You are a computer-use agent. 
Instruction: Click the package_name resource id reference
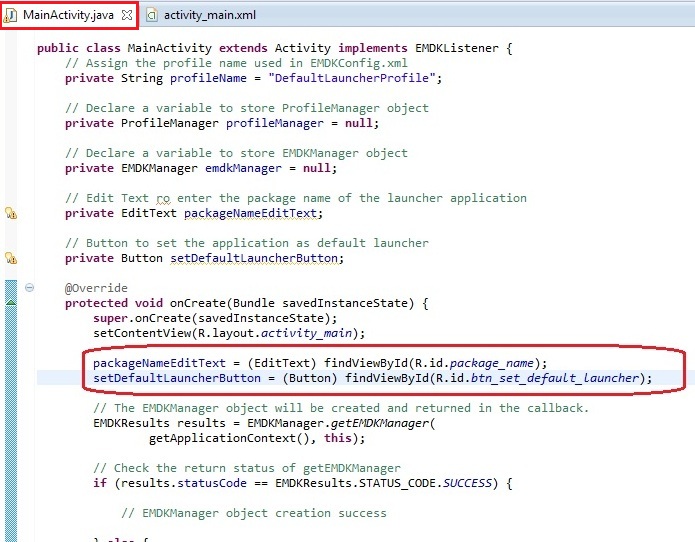(494, 363)
